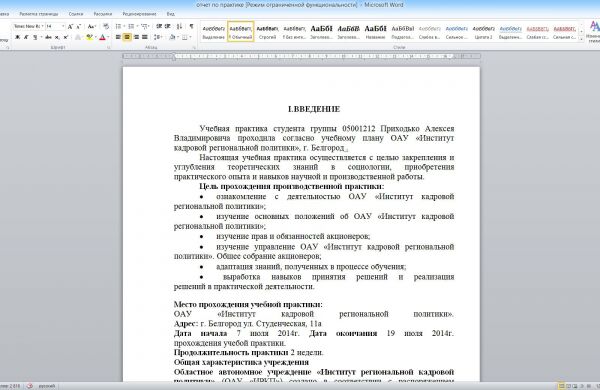Viewport: 600px width, 390px height.
Task: Open the Mailings ribbon tab
Action: point(103,14)
